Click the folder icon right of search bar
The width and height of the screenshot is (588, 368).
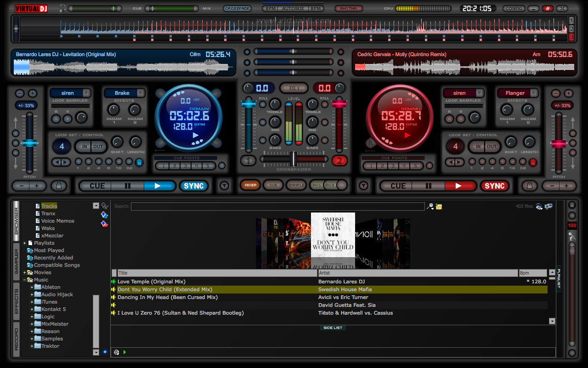[x=439, y=207]
